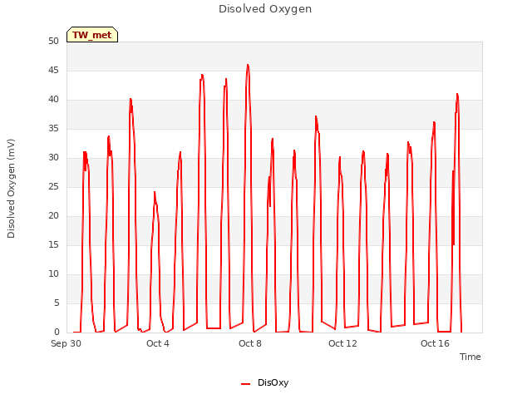Click the 10 y-axis tick label
Image resolution: width=532 pixels, height=399 pixels.
(53, 274)
